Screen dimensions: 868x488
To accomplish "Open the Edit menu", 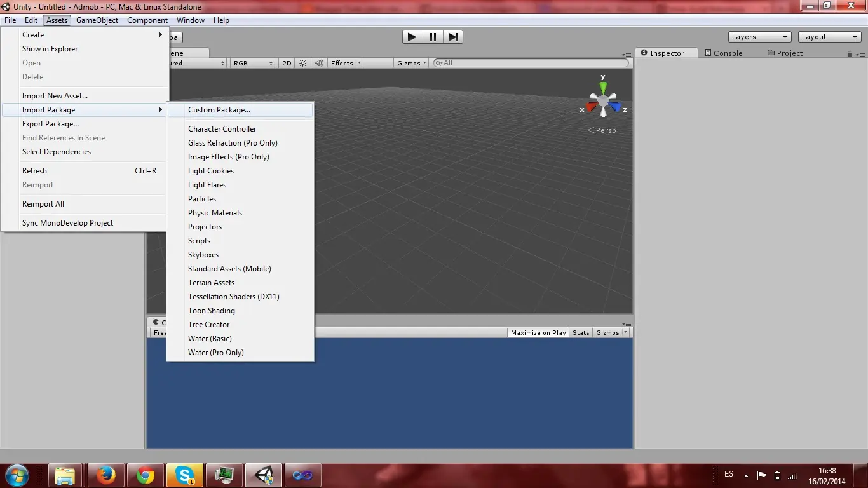I will click(x=31, y=20).
